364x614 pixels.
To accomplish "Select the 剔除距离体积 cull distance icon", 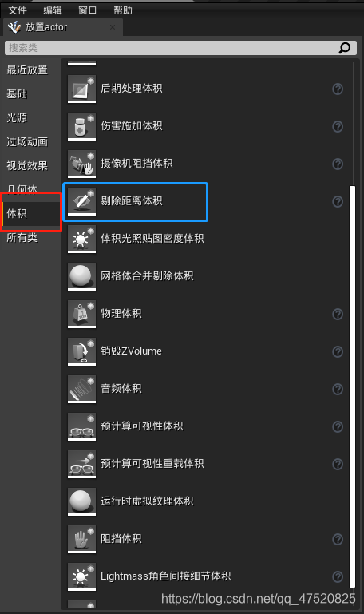I will pos(81,201).
